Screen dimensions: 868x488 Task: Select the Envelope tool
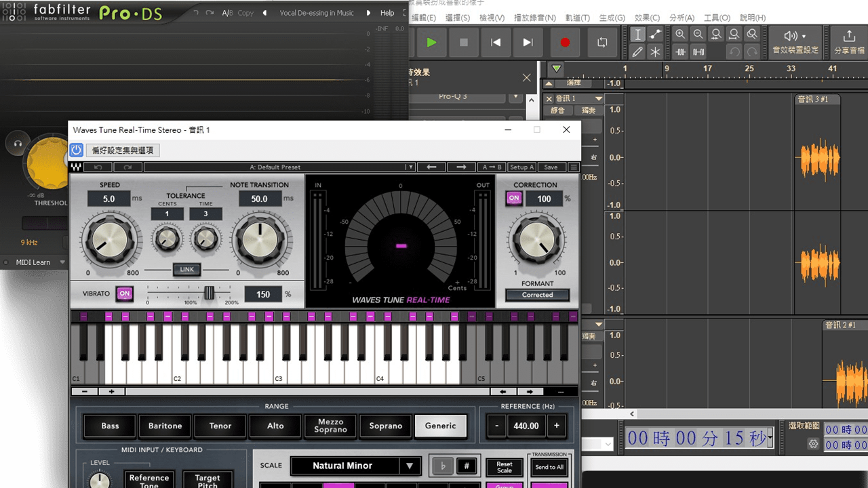click(655, 35)
